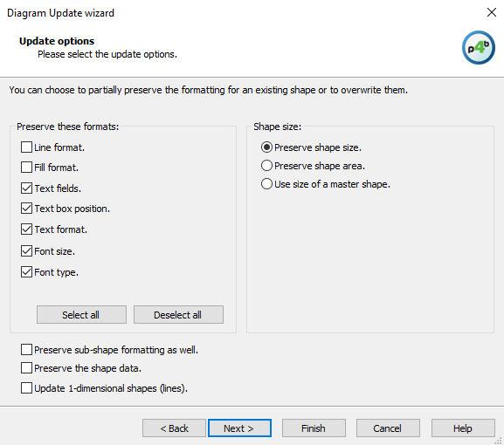Check the Fill format option
The width and height of the screenshot is (504, 445).
click(x=26, y=168)
